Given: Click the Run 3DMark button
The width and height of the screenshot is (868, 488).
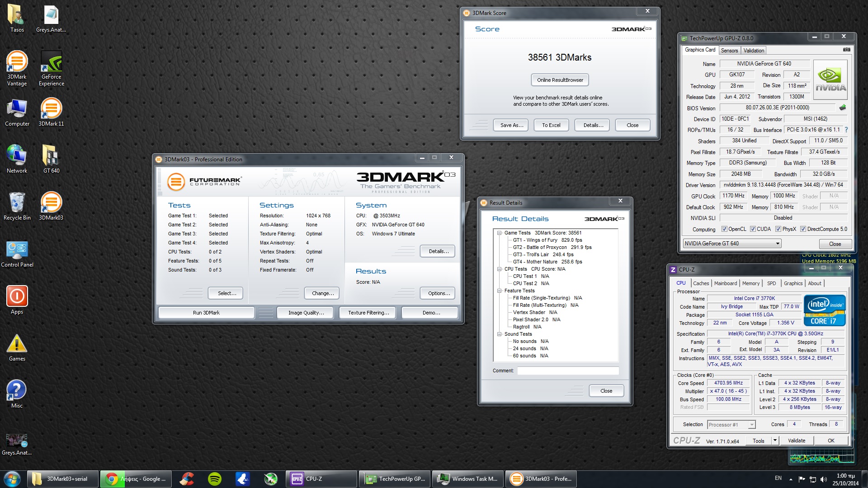Looking at the screenshot, I should 206,313.
